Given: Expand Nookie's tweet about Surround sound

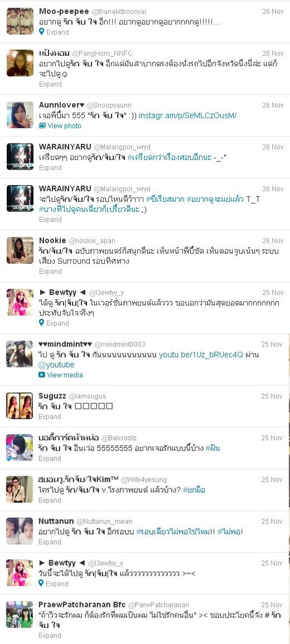Looking at the screenshot, I should pos(50,271).
